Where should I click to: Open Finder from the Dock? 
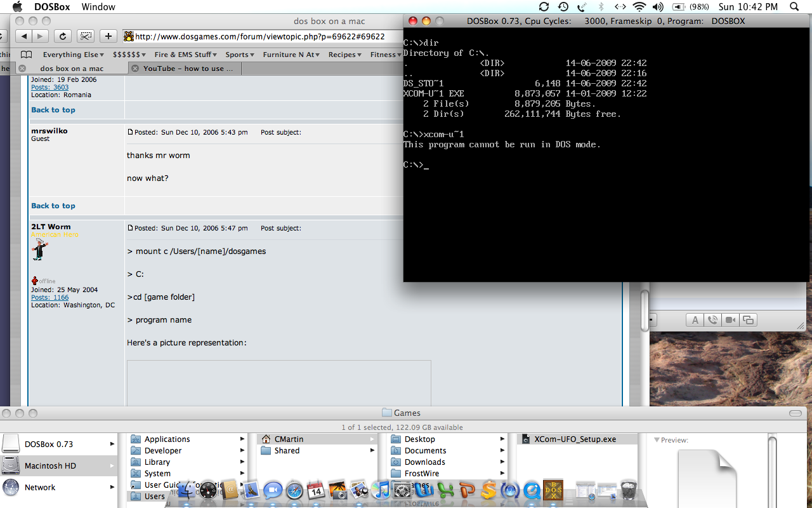pyautogui.click(x=187, y=490)
